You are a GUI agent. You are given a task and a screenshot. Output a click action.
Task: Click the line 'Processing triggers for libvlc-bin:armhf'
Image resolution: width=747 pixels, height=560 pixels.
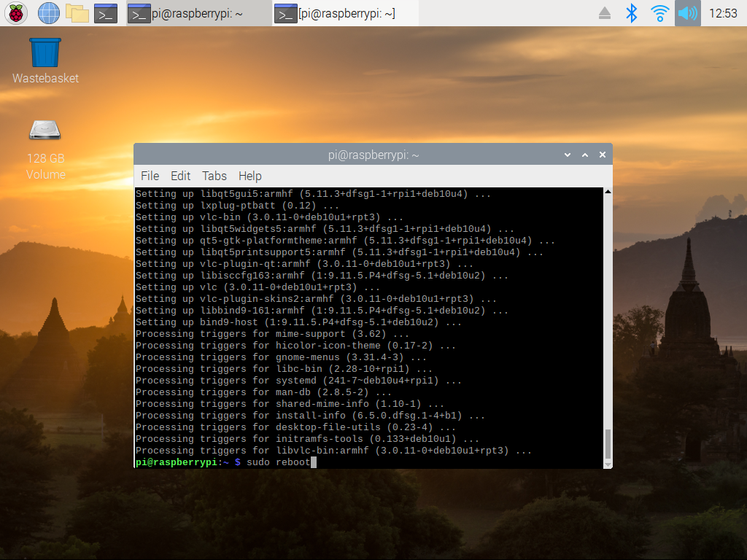pos(333,451)
